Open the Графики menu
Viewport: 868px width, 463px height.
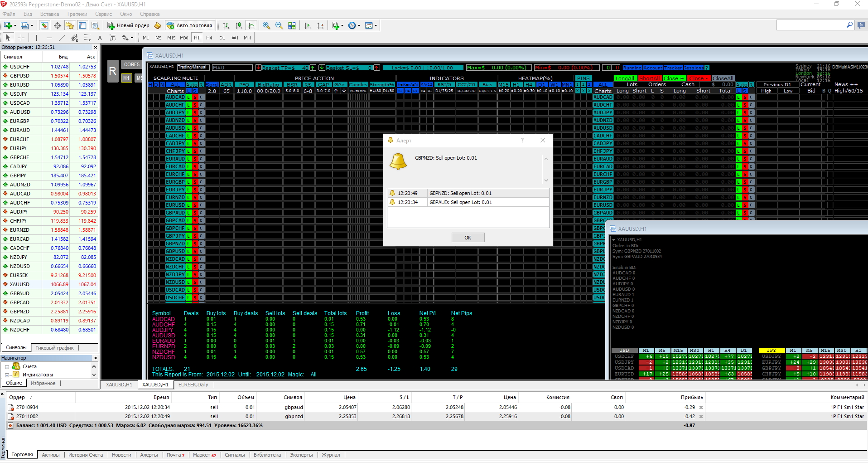pyautogui.click(x=77, y=14)
